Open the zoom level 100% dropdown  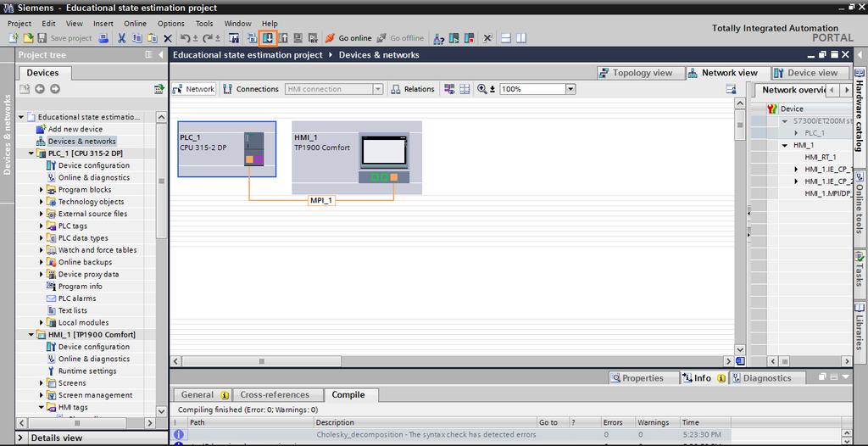[570, 89]
